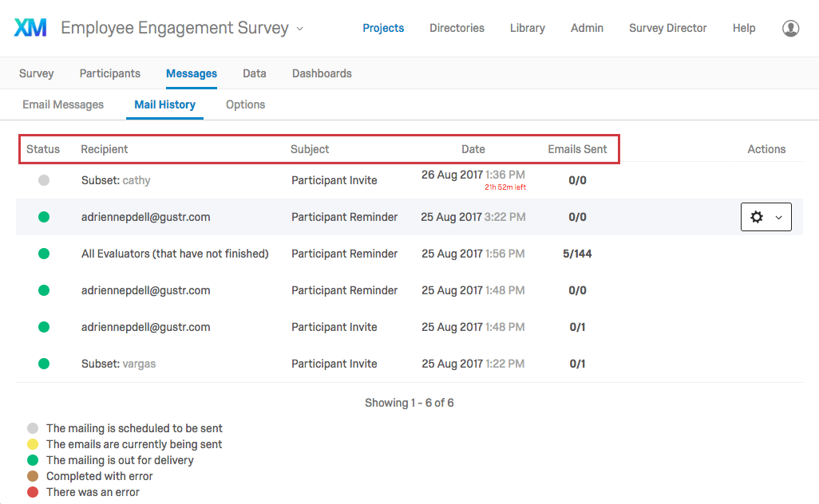Expand the Employee Engagement Survey project dropdown
Viewport: 819px width, 504px height.
[300, 29]
